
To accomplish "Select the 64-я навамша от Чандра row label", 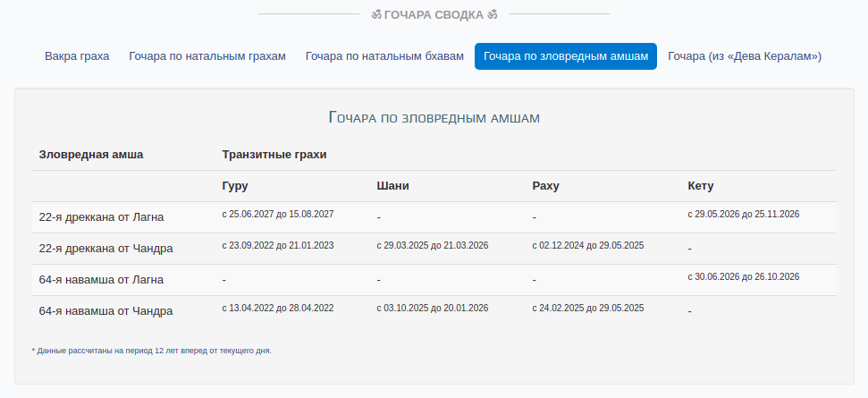I will 105,311.
